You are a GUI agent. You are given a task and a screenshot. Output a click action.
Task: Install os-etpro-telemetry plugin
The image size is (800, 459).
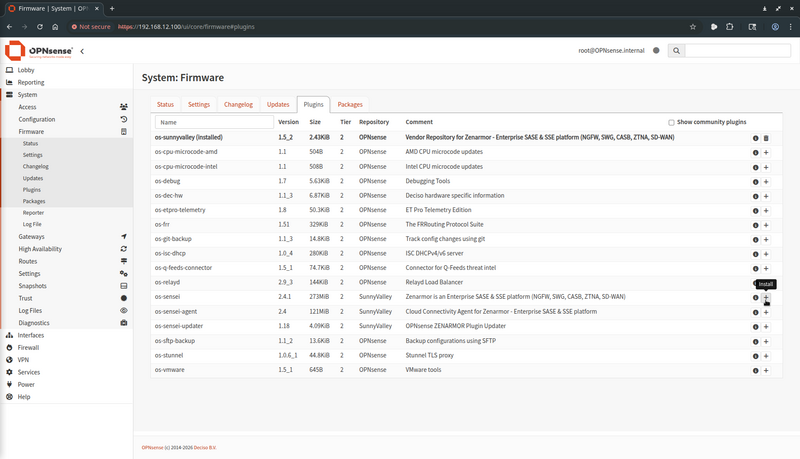766,211
